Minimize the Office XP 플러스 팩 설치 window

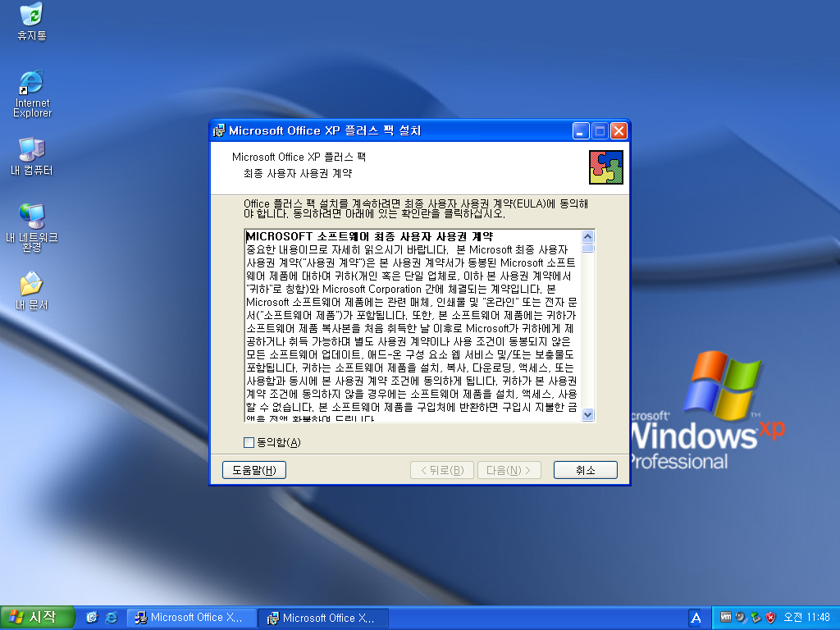tap(581, 130)
